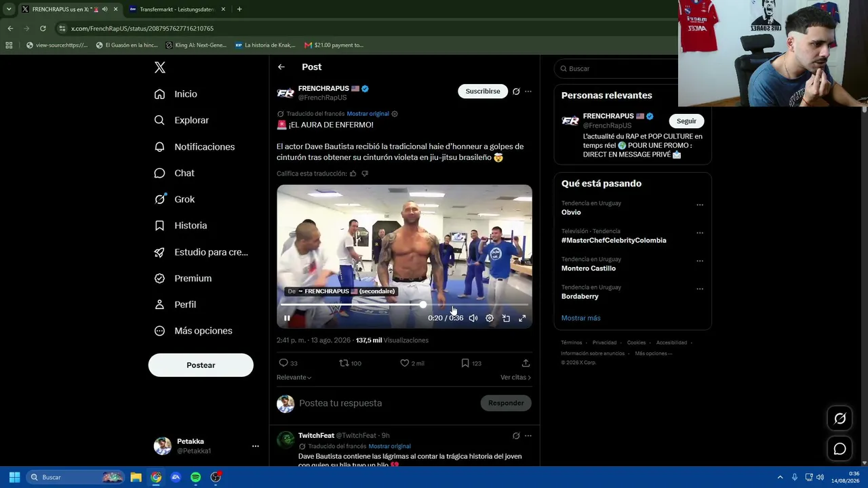Open Explorar from the sidebar
The height and width of the screenshot is (488, 868).
pyautogui.click(x=181, y=120)
